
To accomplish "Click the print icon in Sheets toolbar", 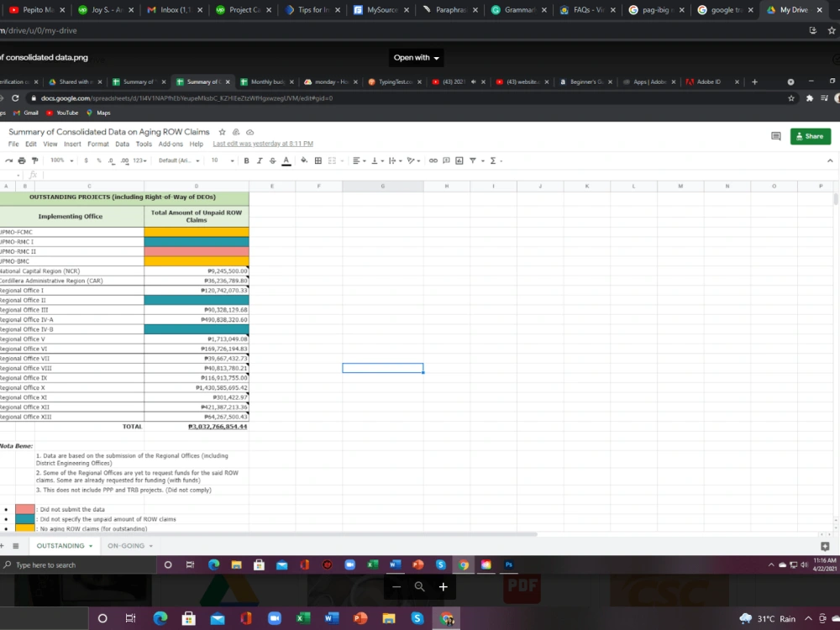I will [22, 160].
